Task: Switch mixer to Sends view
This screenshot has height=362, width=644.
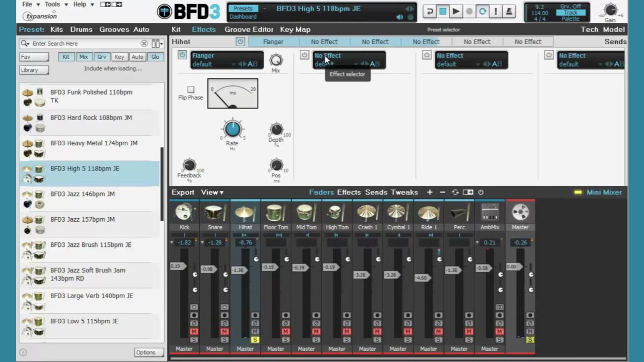Action: point(376,192)
